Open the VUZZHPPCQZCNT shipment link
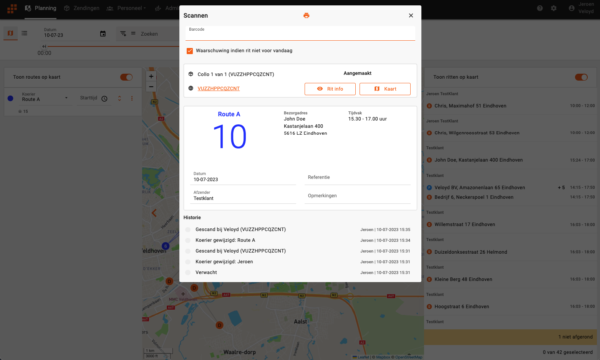The height and width of the screenshot is (360, 600). [x=218, y=88]
